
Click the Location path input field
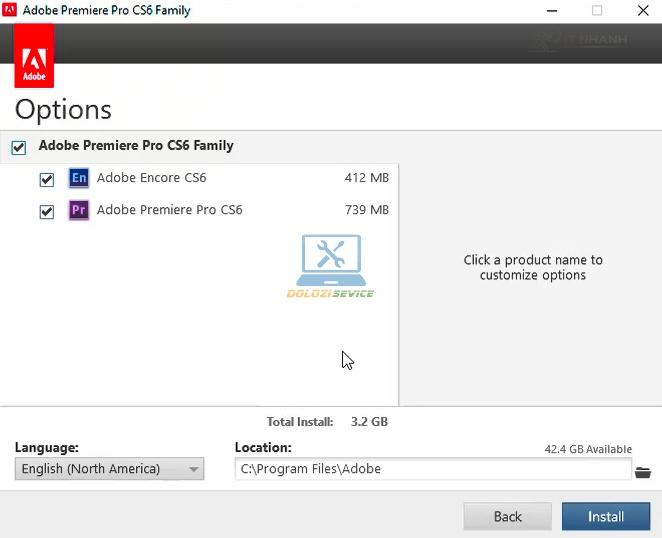coord(432,469)
